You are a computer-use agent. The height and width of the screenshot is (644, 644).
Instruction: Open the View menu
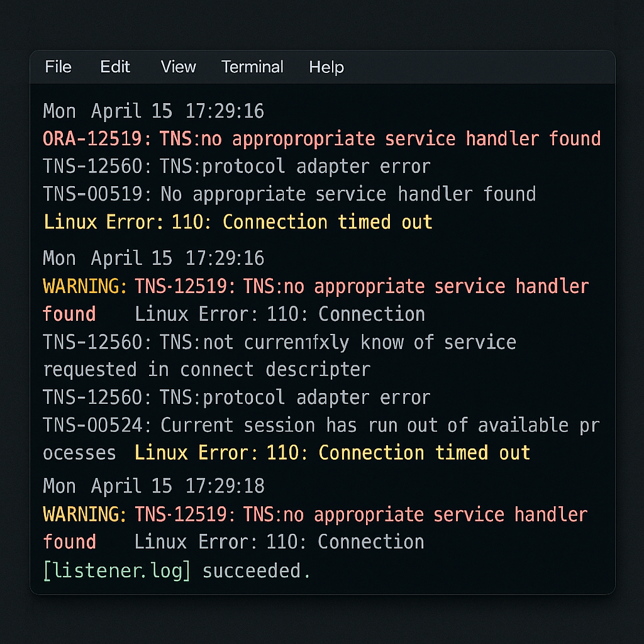(x=178, y=67)
